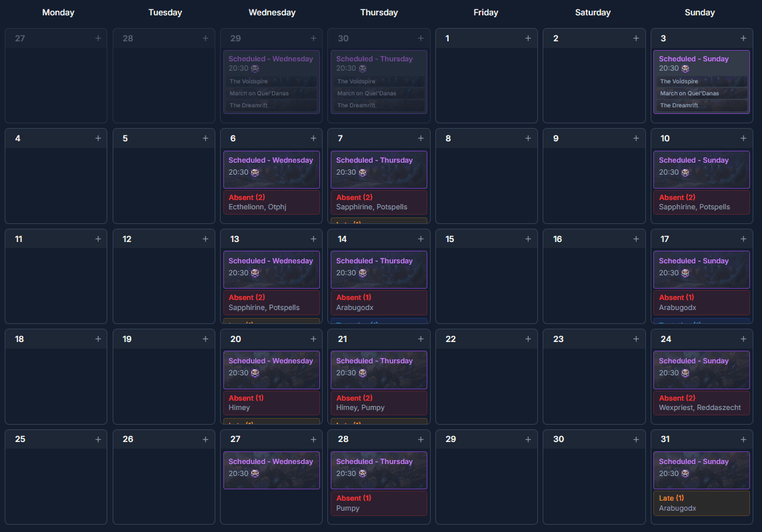The width and height of the screenshot is (762, 532).
Task: Select Absent entry for Wexpriest, Reddaszecht
Action: [701, 403]
